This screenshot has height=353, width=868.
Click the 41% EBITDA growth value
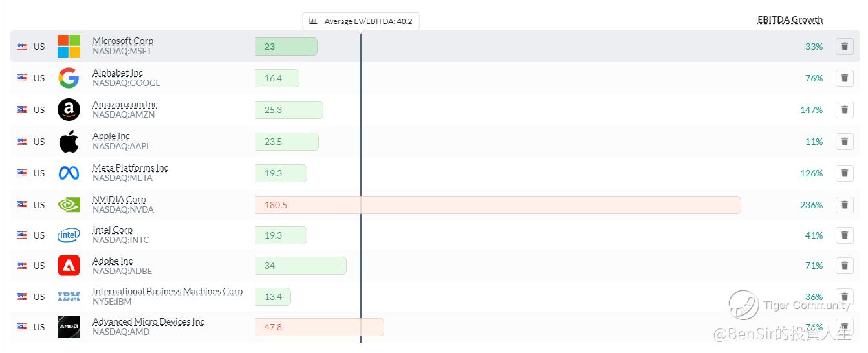pyautogui.click(x=814, y=235)
